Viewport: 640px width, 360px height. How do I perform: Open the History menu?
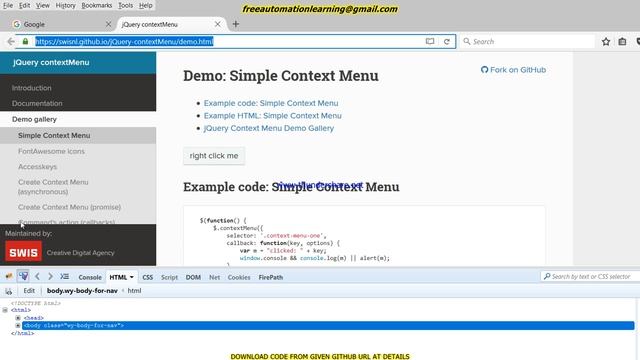tap(65, 5)
